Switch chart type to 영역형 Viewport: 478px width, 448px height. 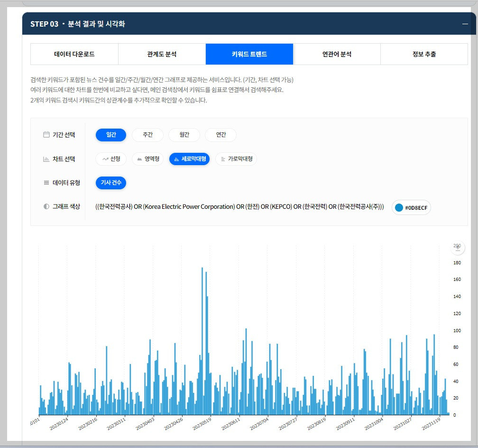click(x=148, y=159)
